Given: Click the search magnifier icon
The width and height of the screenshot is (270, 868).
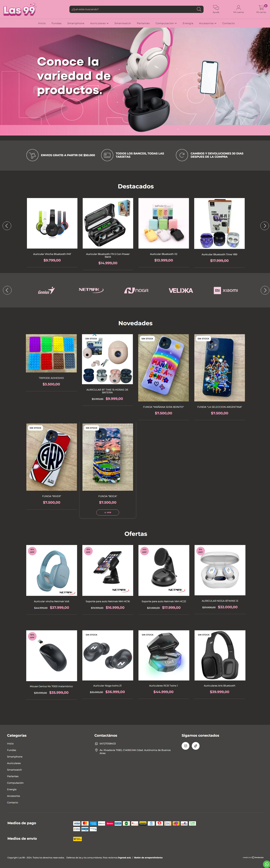Looking at the screenshot, I should point(199,9).
